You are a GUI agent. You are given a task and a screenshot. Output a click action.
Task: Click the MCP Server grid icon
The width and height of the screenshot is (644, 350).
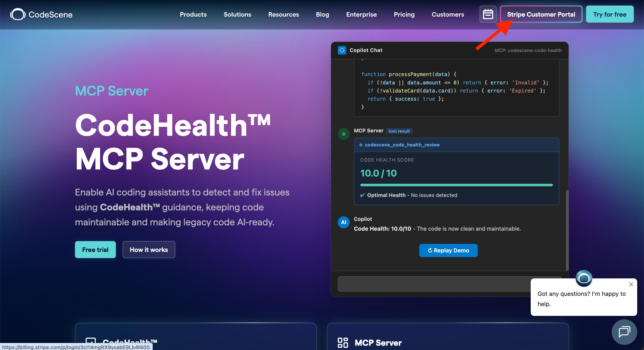pyautogui.click(x=342, y=343)
